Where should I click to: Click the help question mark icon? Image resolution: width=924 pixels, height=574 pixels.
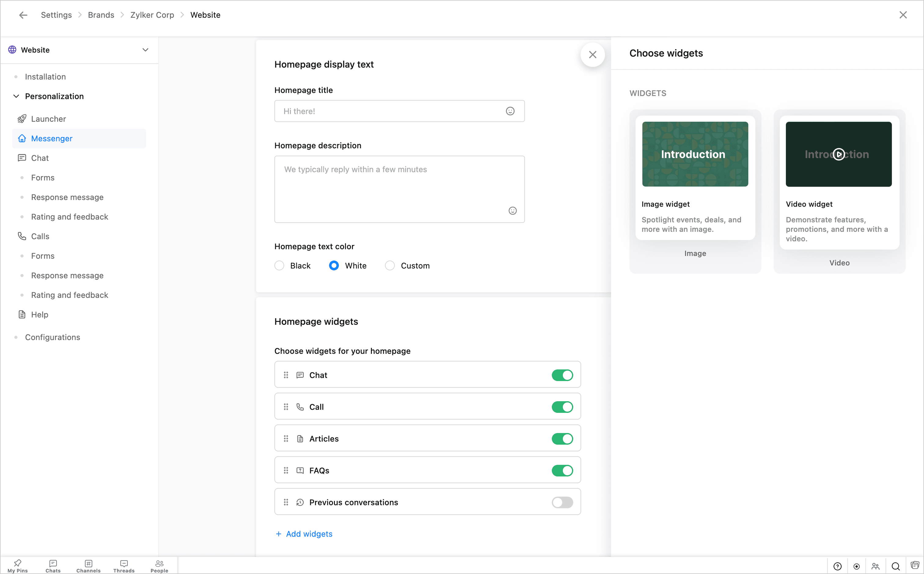pyautogui.click(x=837, y=566)
